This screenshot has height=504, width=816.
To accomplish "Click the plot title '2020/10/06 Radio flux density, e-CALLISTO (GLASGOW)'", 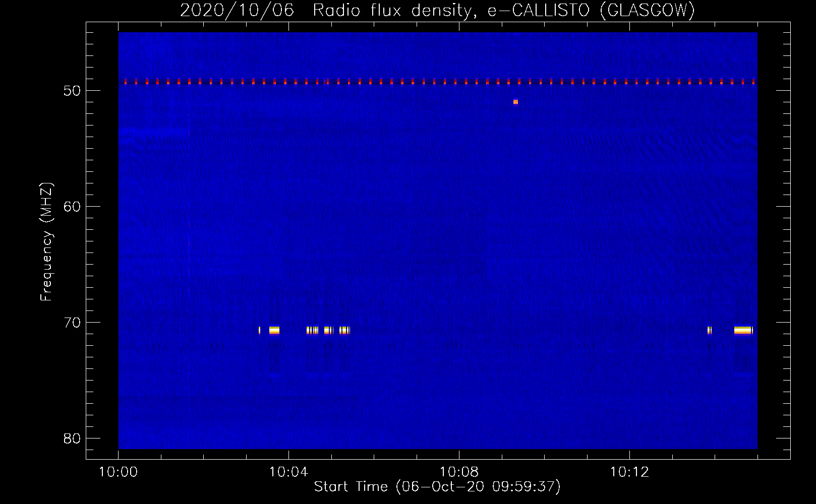I will [x=437, y=10].
